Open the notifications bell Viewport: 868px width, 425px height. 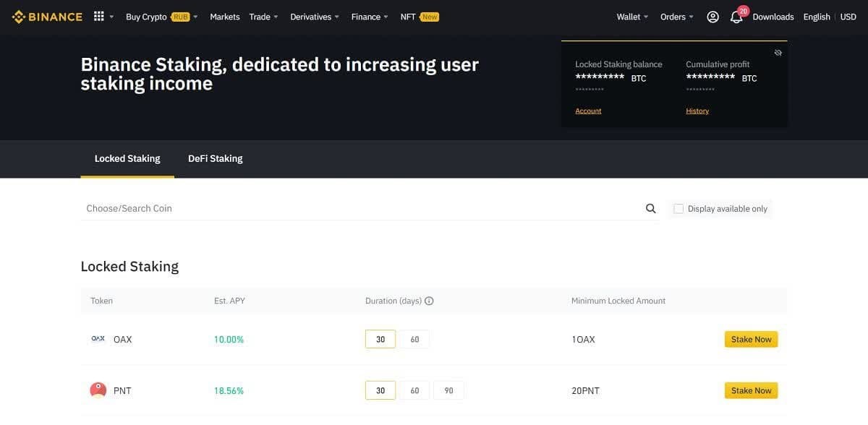pyautogui.click(x=736, y=17)
